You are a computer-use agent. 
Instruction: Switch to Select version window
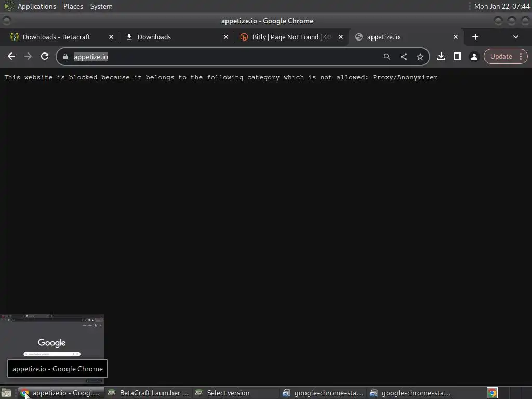236,393
